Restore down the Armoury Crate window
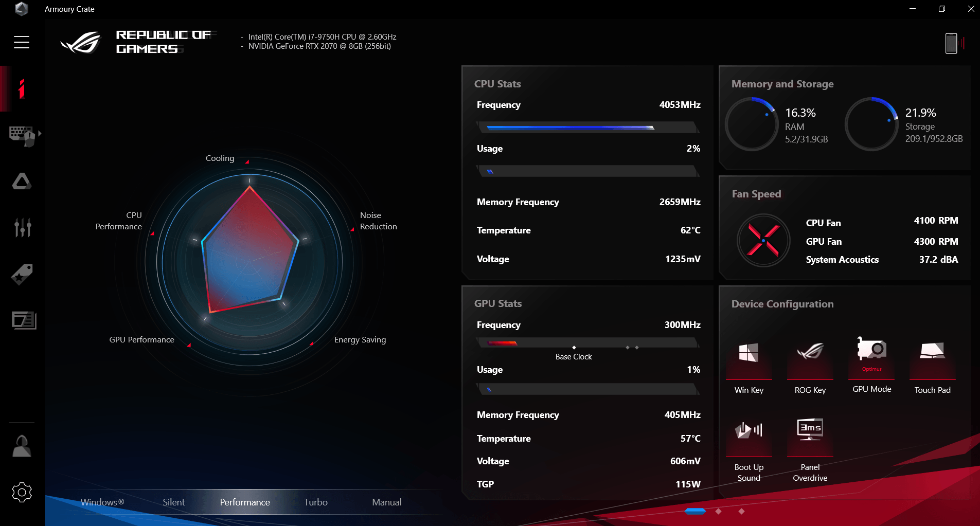980x526 pixels. pyautogui.click(x=942, y=9)
